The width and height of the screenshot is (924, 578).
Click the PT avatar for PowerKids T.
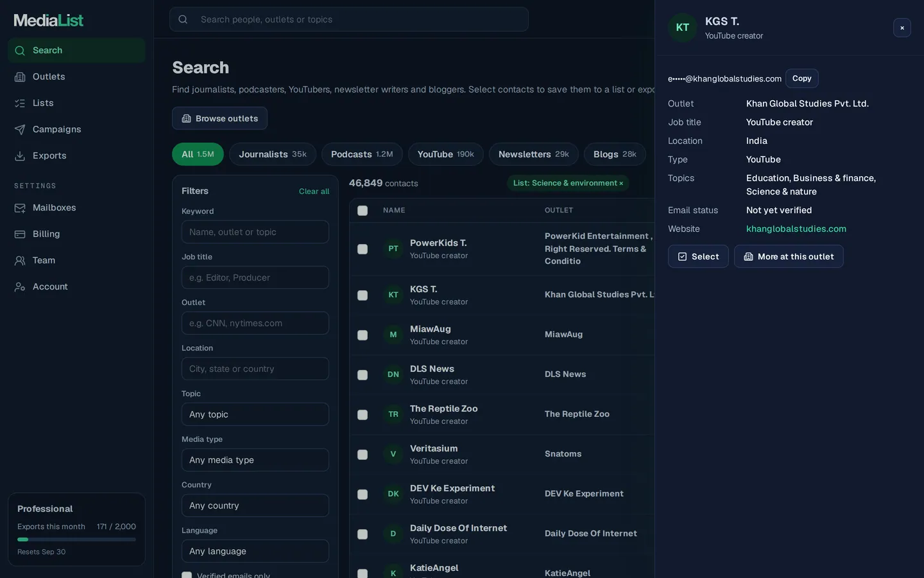pyautogui.click(x=393, y=249)
